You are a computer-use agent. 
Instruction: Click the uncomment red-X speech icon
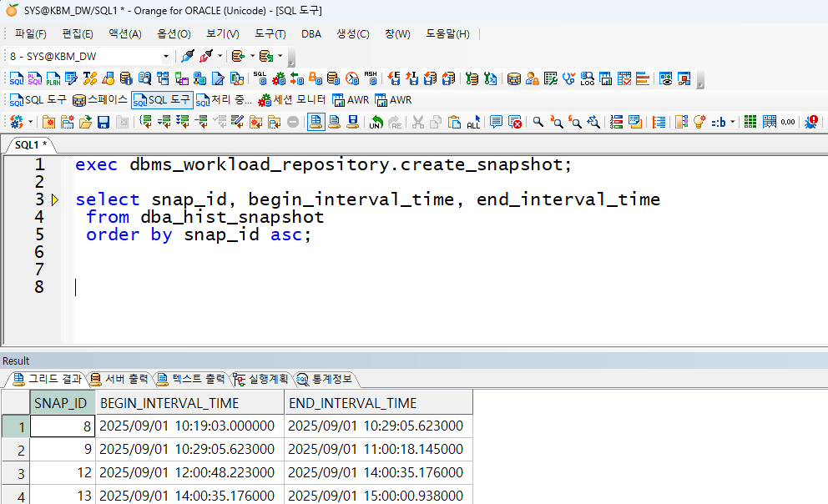[x=515, y=123]
